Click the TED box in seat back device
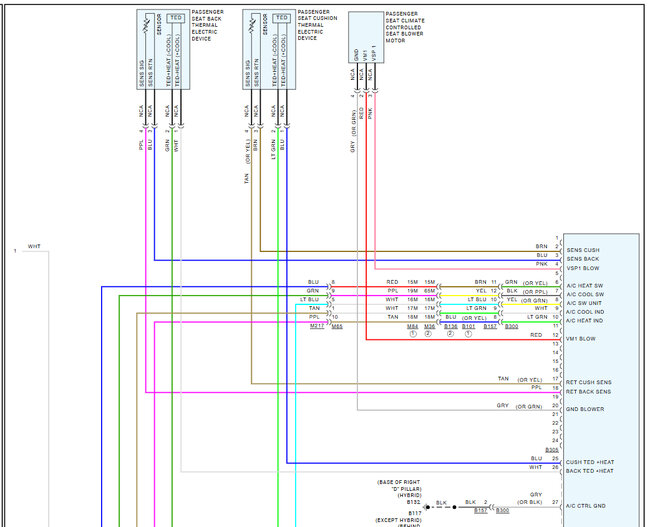The image size is (650, 527). (x=176, y=18)
